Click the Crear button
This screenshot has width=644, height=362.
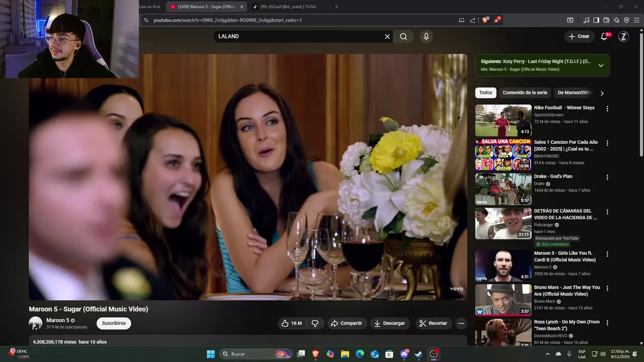(579, 36)
